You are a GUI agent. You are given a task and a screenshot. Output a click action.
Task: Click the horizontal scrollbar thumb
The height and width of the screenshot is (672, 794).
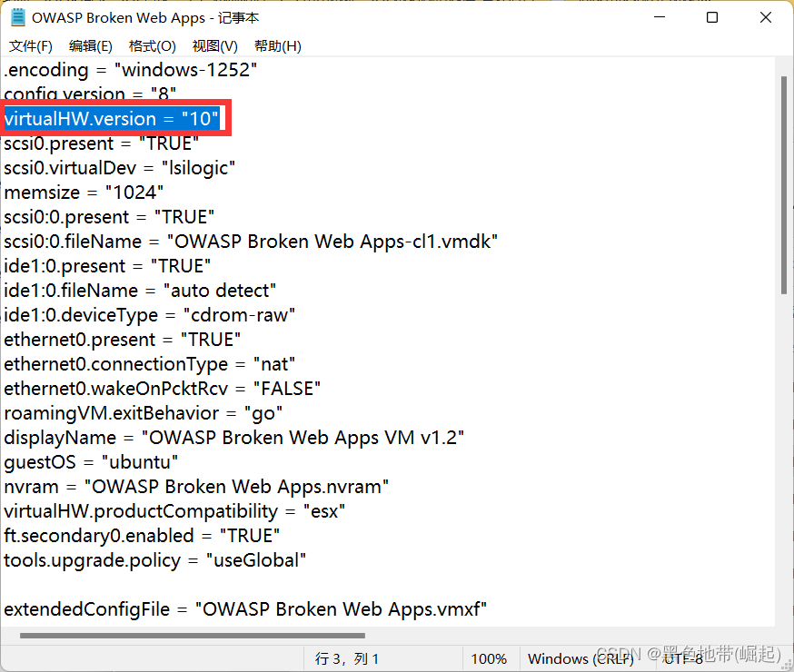click(x=193, y=636)
